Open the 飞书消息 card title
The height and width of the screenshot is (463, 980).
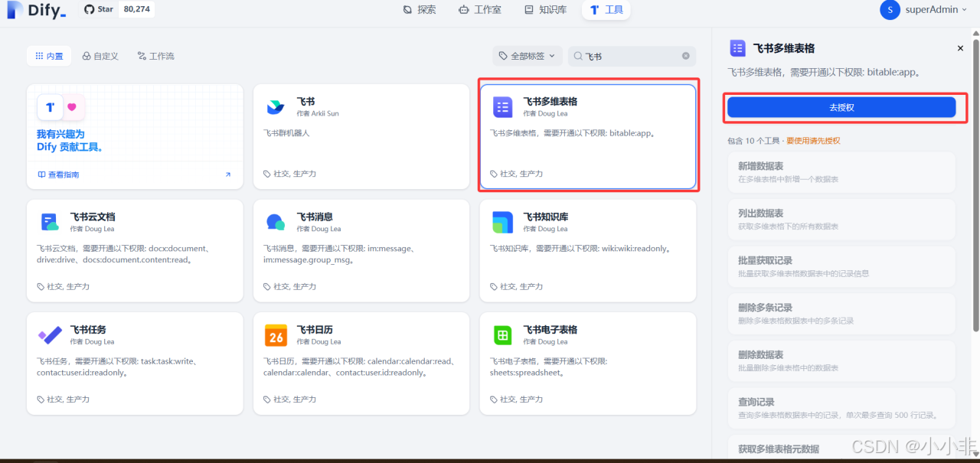pos(315,217)
